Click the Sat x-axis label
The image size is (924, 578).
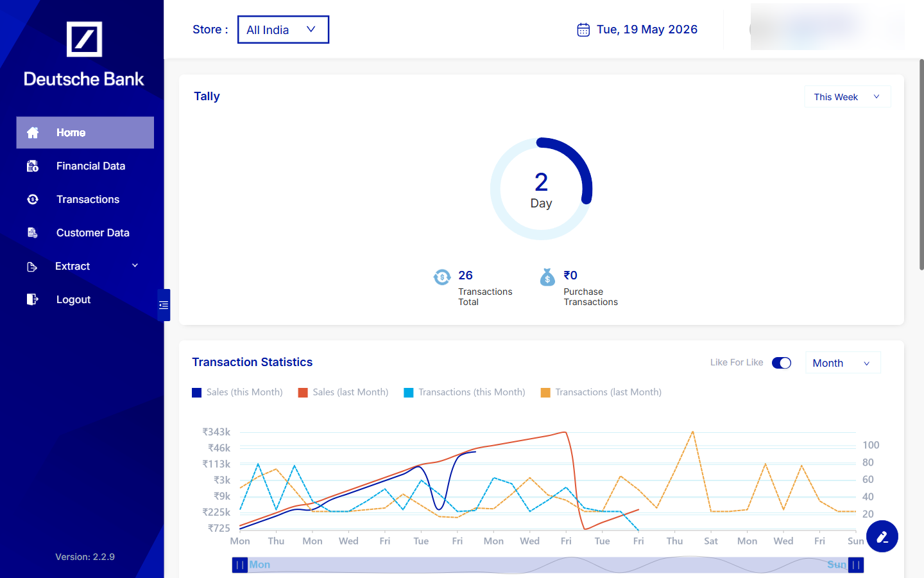coord(711,541)
